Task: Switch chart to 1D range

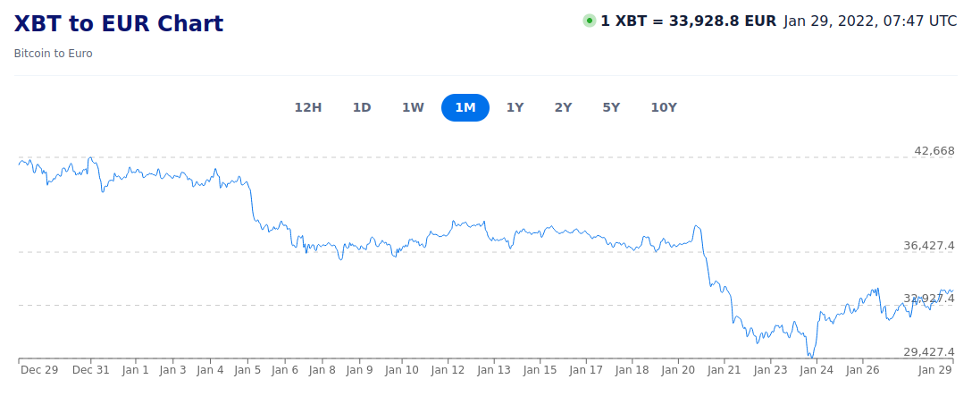Action: click(x=362, y=107)
